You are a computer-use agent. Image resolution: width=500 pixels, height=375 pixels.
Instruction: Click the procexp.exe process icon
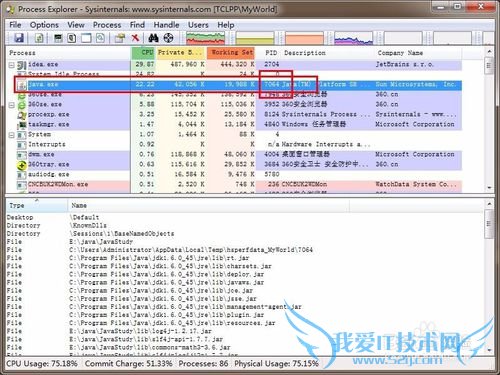point(22,115)
